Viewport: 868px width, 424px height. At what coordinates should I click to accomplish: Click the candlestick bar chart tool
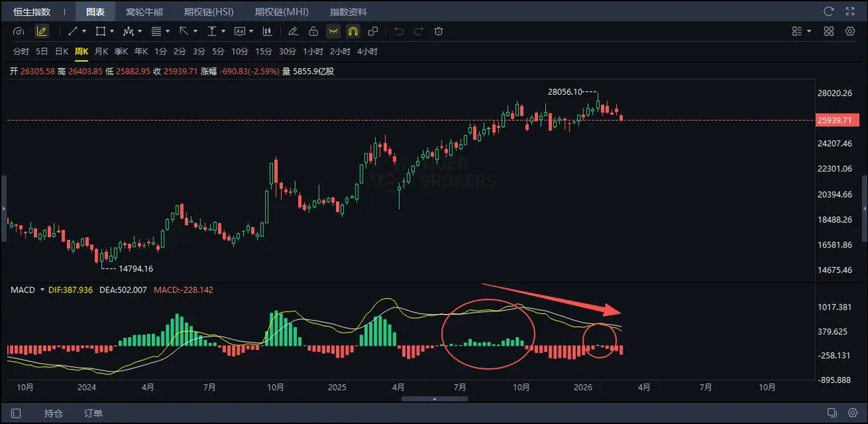(267, 32)
